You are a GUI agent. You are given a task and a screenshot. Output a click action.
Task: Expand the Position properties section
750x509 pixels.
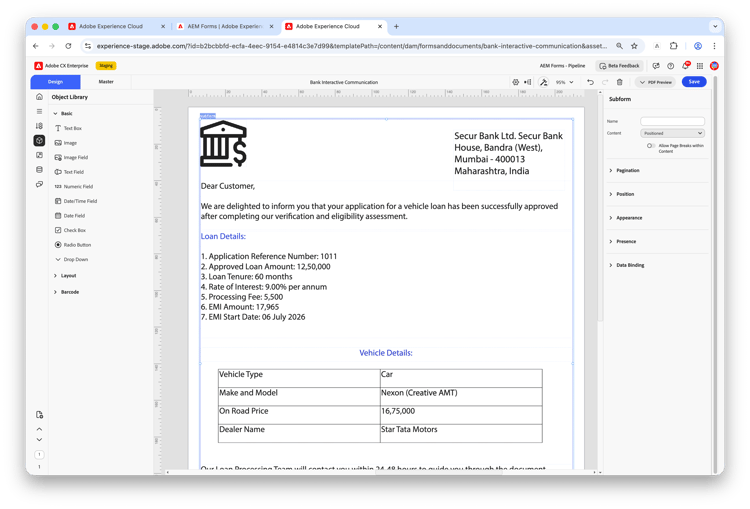[x=621, y=194]
